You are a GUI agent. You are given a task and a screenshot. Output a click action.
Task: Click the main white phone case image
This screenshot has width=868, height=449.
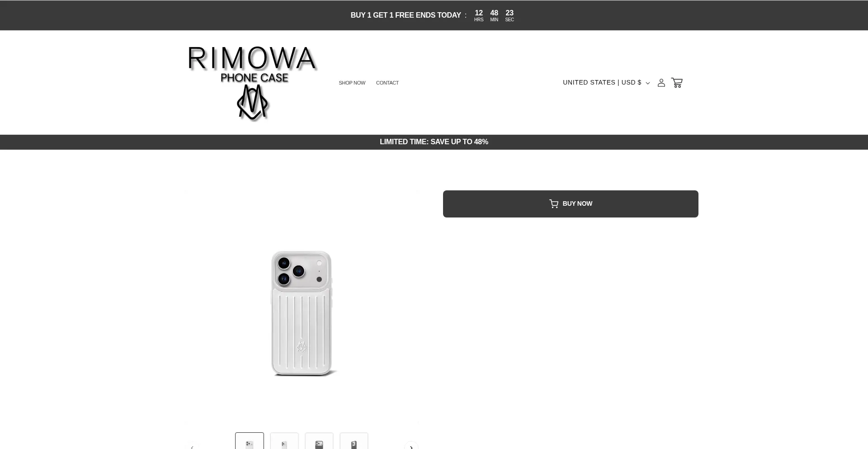point(302,313)
